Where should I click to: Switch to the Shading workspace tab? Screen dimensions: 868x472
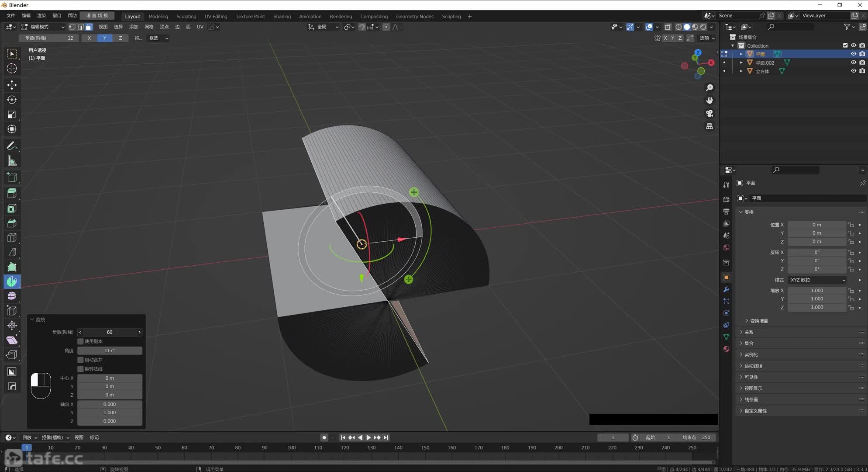coord(282,17)
